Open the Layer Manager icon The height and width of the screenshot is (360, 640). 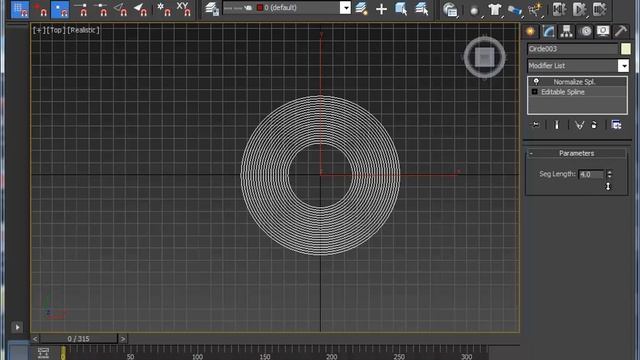pos(212,9)
